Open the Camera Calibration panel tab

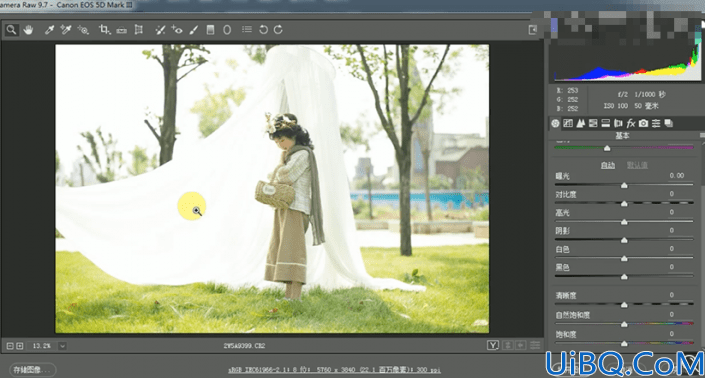click(x=643, y=123)
